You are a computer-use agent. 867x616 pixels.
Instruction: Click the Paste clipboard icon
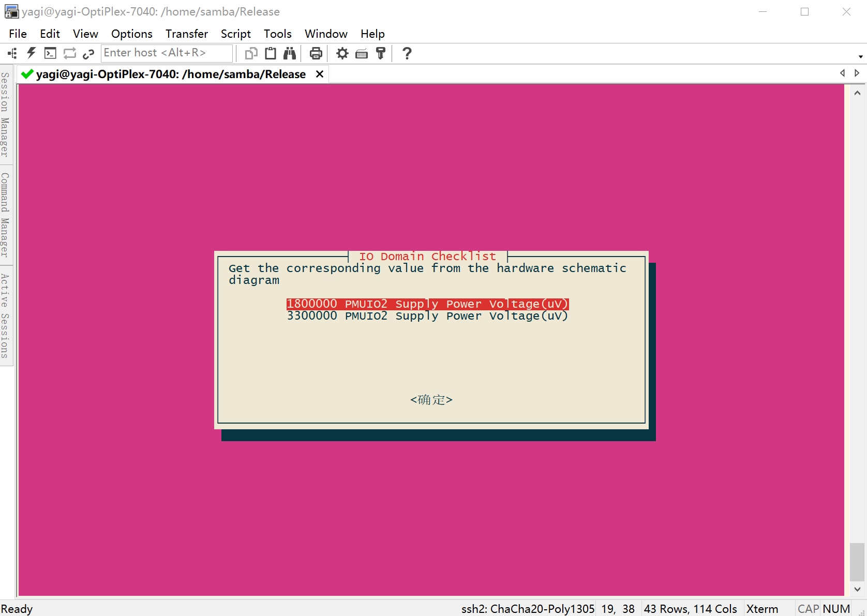click(271, 53)
